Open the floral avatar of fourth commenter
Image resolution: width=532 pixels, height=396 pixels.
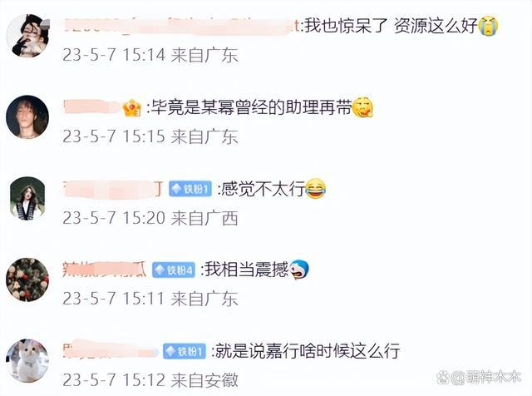pos(27,280)
